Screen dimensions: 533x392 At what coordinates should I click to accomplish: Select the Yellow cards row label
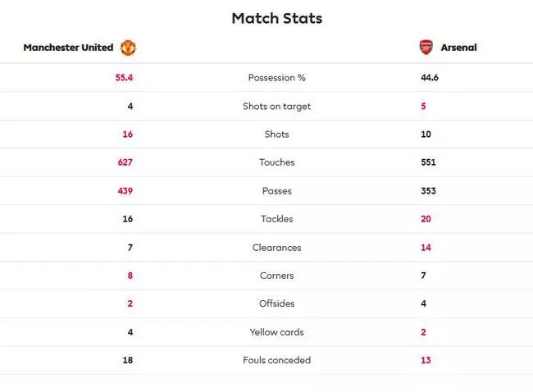(x=276, y=332)
